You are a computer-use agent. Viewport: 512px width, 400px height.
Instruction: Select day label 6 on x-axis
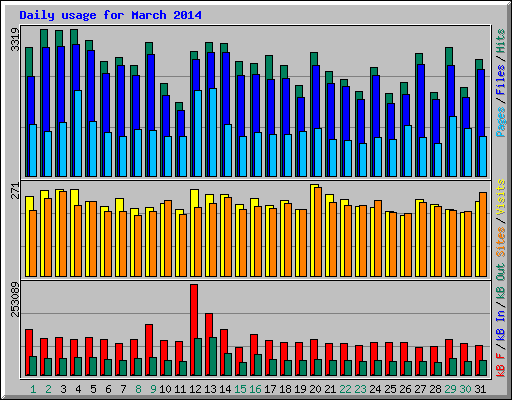tap(108, 389)
